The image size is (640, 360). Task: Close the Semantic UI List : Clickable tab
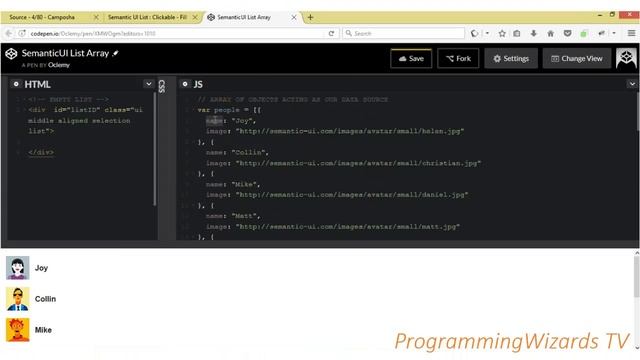pyautogui.click(x=195, y=17)
